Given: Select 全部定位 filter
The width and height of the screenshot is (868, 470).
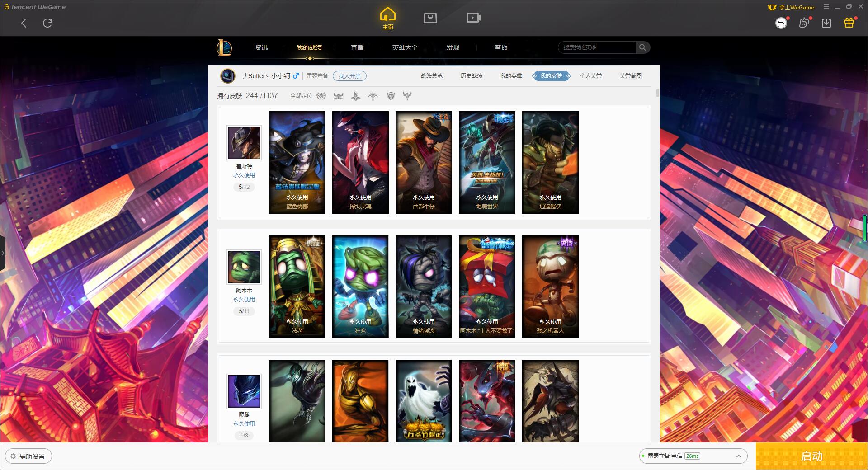Looking at the screenshot, I should click(x=301, y=96).
